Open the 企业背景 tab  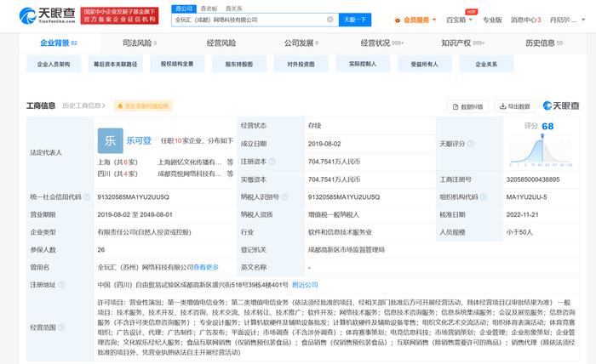(59, 43)
